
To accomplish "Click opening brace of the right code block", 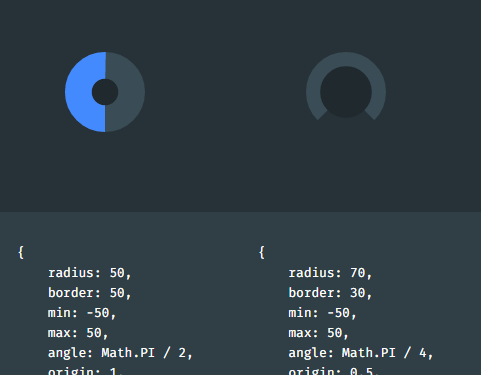I will coord(262,252).
